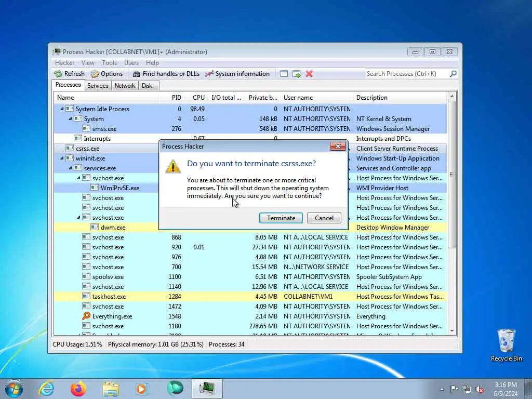Switch to the Services tab

click(98, 86)
